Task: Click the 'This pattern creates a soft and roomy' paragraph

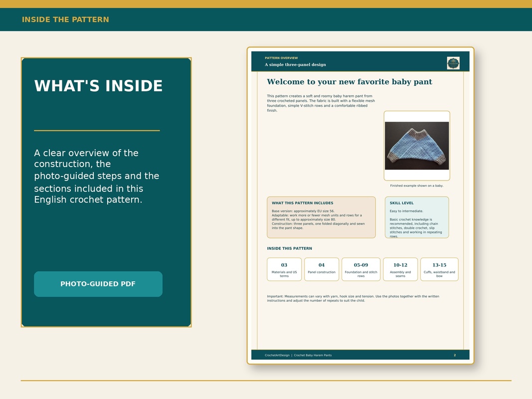Action: coord(321,103)
